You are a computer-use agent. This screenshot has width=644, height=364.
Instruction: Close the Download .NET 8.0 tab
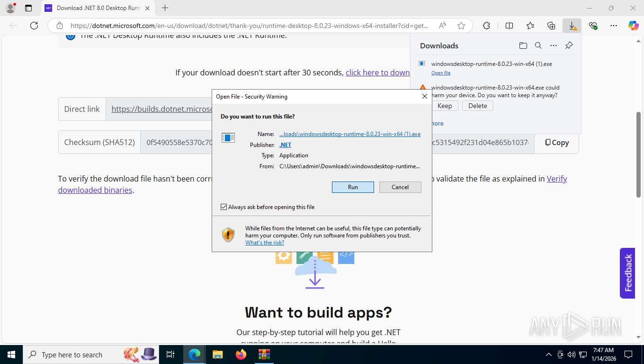click(148, 8)
